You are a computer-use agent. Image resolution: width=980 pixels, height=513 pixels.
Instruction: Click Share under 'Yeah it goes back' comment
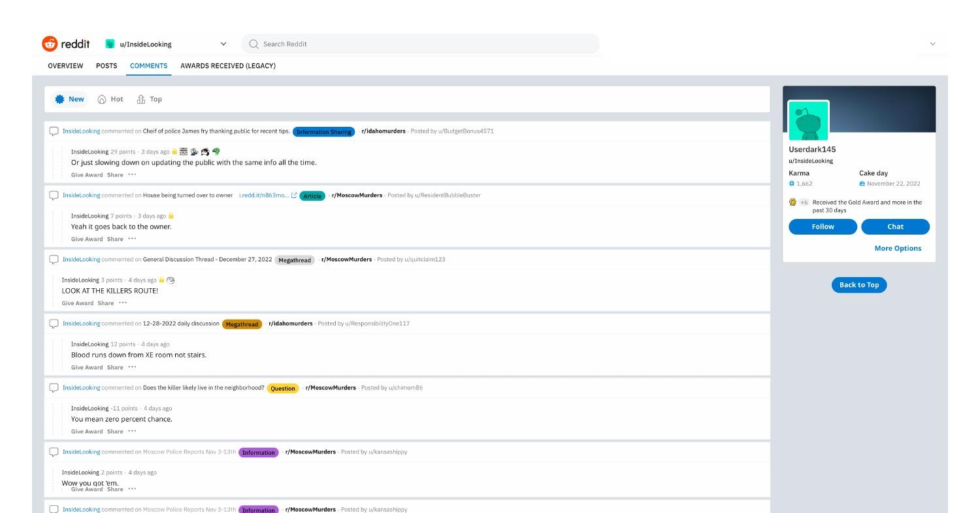(x=115, y=239)
